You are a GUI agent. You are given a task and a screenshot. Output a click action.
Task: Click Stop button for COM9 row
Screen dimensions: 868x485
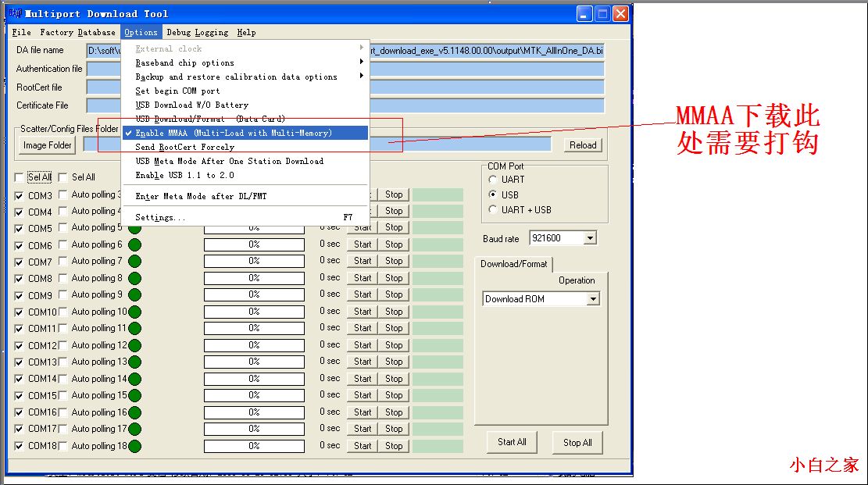point(394,294)
